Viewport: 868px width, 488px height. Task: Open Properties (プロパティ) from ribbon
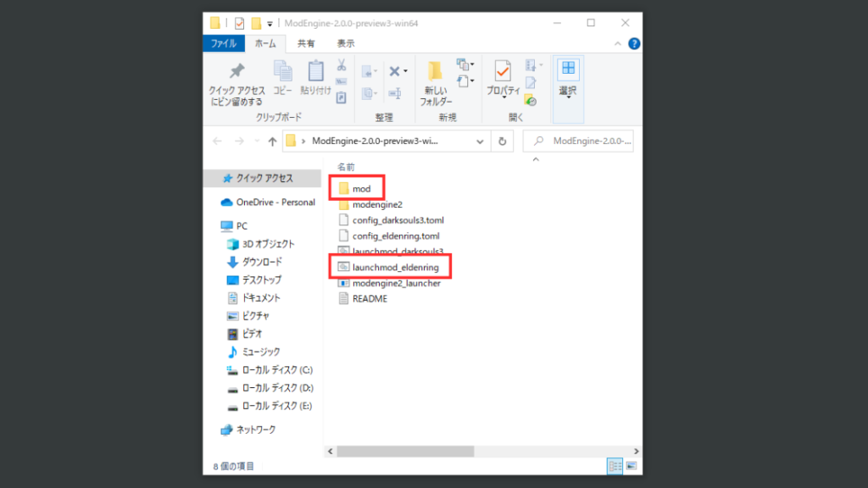[x=504, y=80]
